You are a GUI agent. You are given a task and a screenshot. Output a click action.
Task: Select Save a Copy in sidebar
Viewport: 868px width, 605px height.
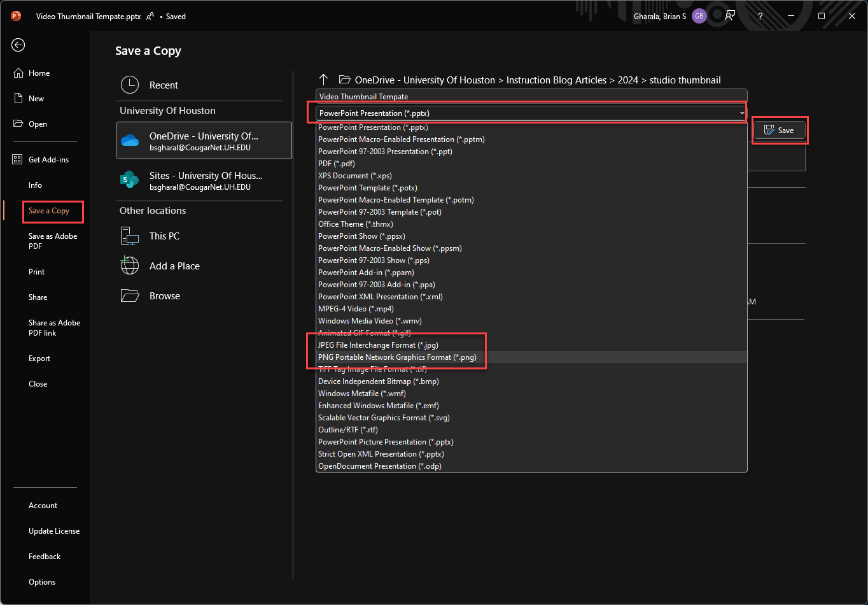(x=49, y=211)
